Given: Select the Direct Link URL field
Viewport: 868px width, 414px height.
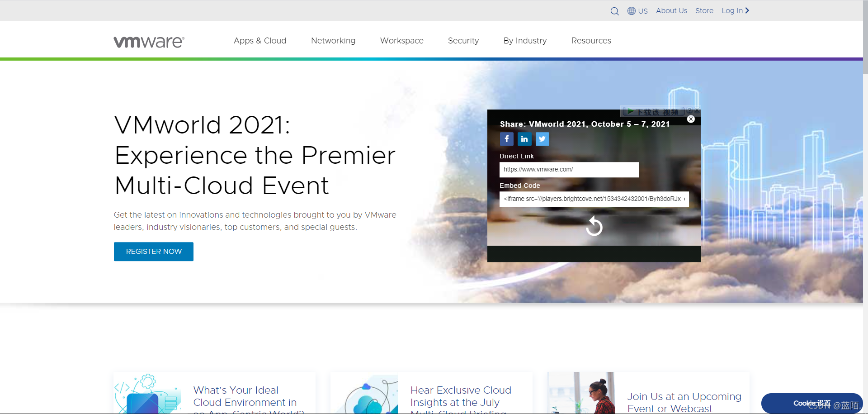Looking at the screenshot, I should (569, 170).
